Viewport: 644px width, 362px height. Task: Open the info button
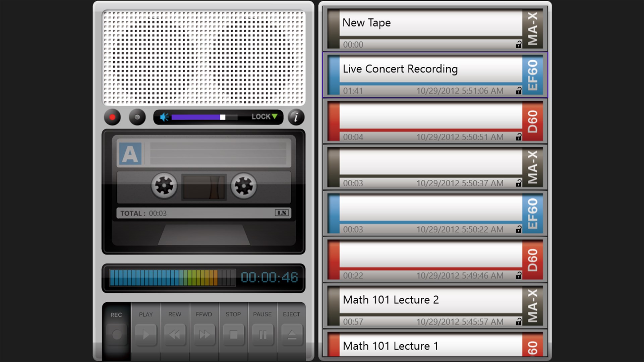click(296, 117)
